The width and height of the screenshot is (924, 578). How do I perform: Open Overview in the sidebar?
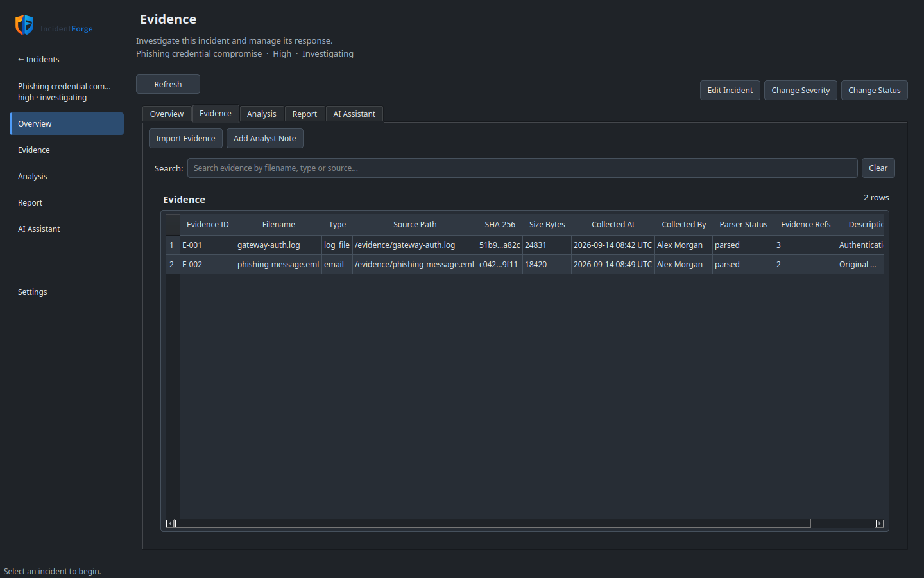coord(67,123)
